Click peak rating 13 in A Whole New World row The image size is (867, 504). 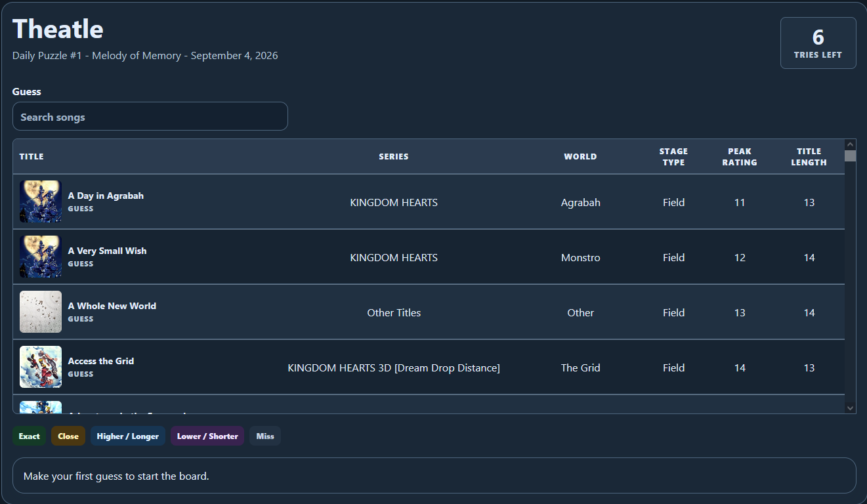(x=740, y=312)
